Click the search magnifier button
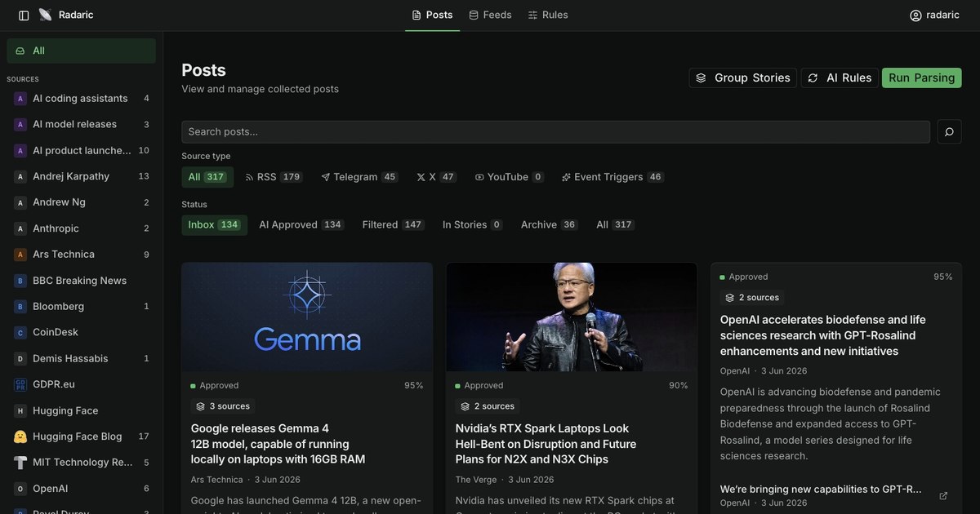This screenshot has width=980, height=514. pos(949,131)
